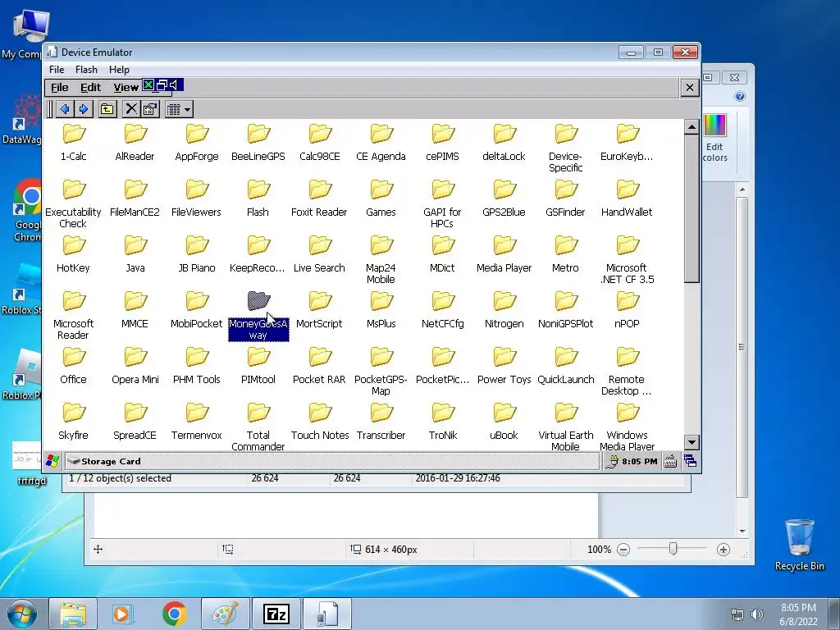Select the deltaLock folder
This screenshot has height=630, width=840.
coord(504,143)
